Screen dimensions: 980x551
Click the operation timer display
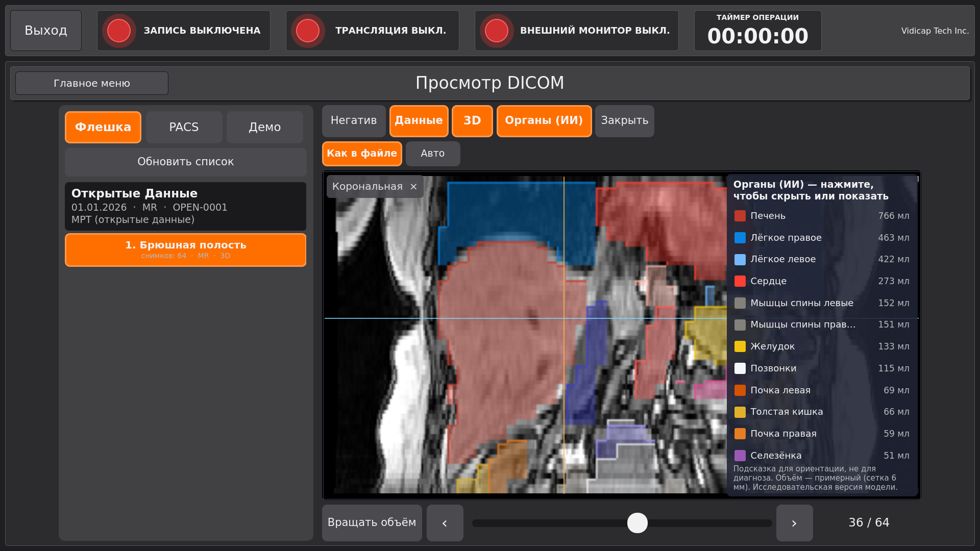[x=758, y=31]
